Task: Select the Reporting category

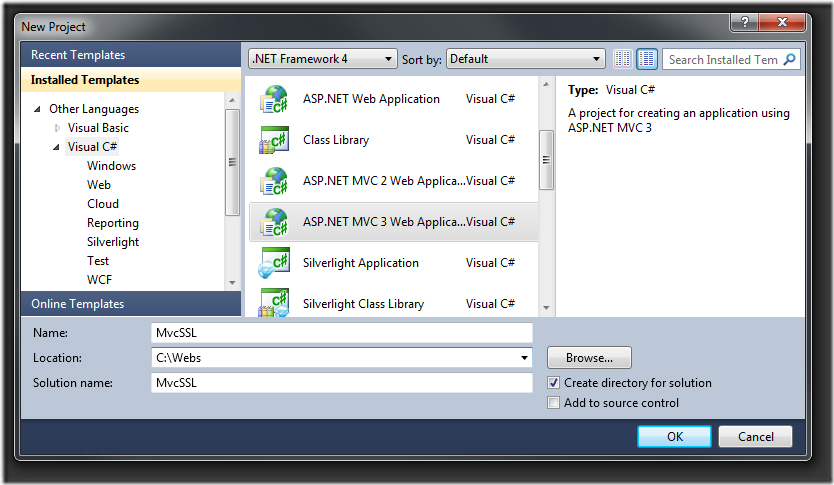Action: tap(113, 223)
